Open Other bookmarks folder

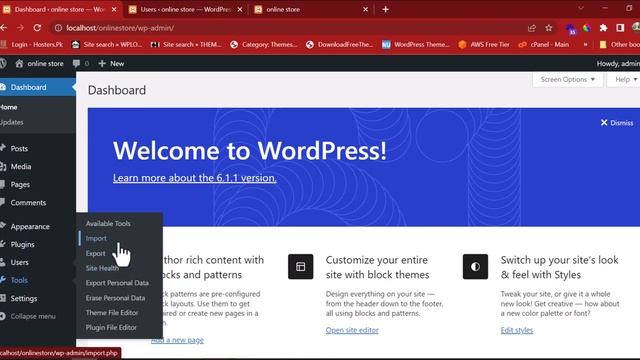click(x=620, y=44)
